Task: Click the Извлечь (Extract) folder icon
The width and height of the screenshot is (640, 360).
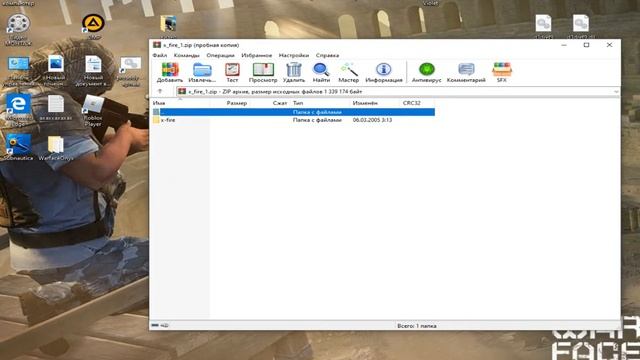Action: [x=202, y=70]
